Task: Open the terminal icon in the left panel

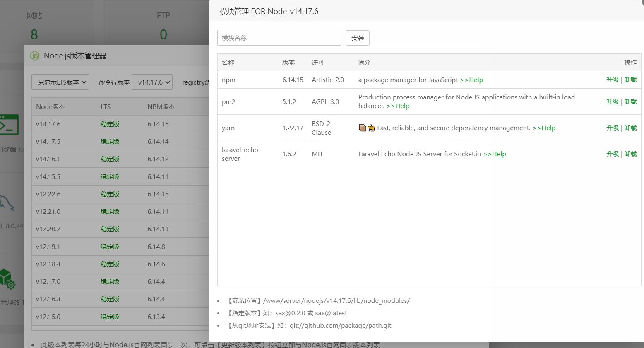Action: [9, 125]
